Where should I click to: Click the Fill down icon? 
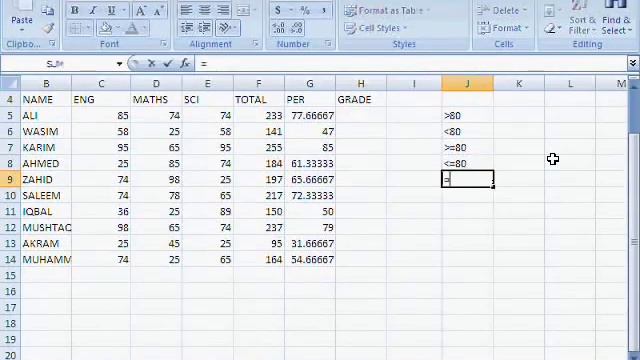coord(549,11)
